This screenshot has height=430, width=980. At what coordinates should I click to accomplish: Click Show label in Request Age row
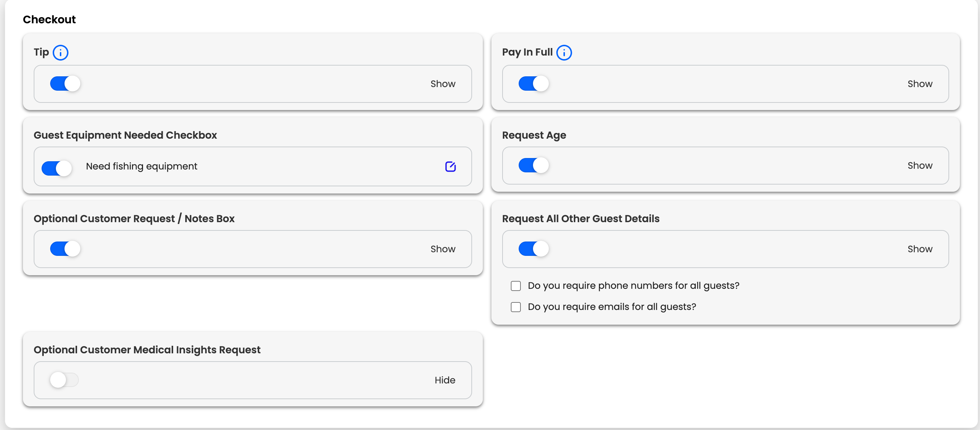(x=919, y=166)
